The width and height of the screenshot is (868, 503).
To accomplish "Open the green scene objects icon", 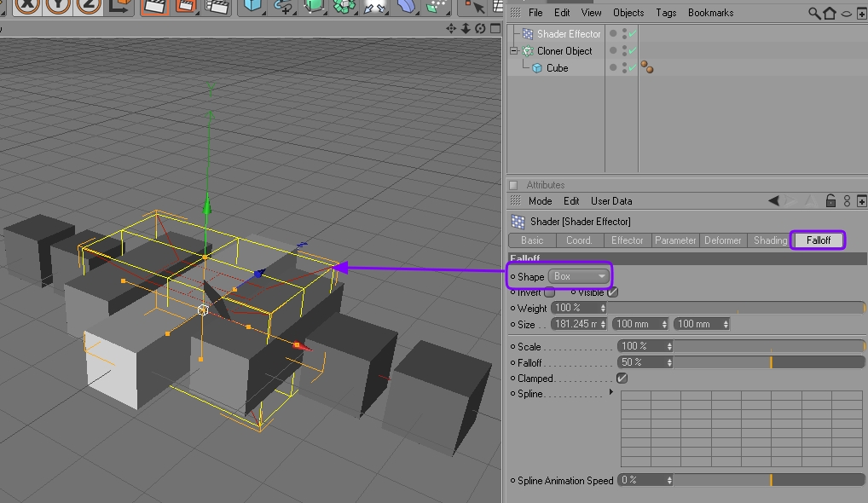I will [437, 6].
